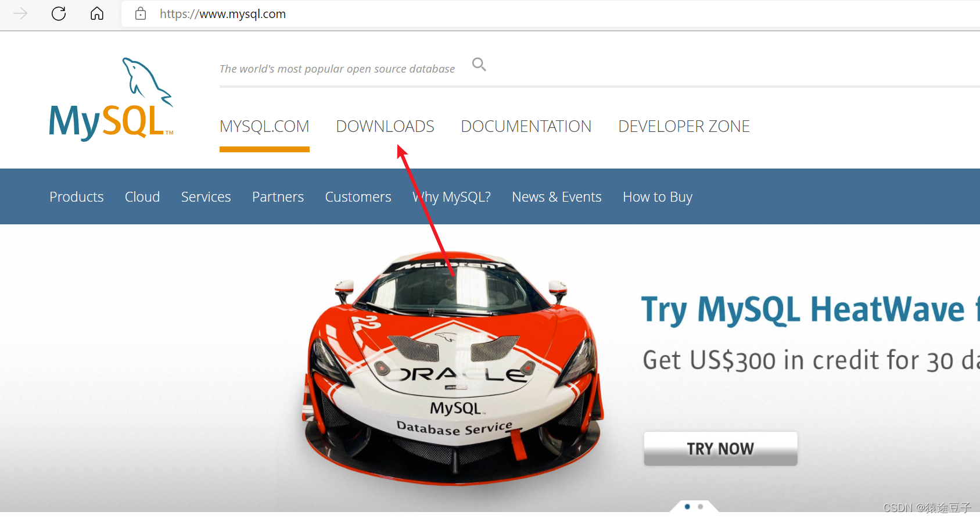Click Try MySQL HeatWave headline
The image size is (980, 519).
(x=810, y=310)
